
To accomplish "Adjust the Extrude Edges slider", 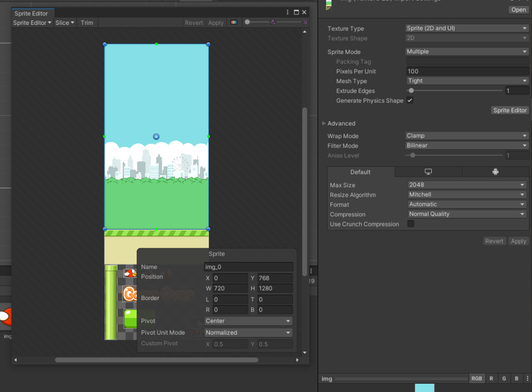I will (411, 90).
